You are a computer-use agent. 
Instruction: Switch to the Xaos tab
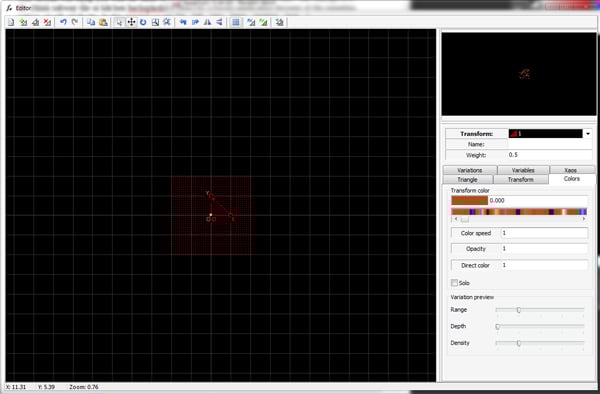tap(571, 170)
